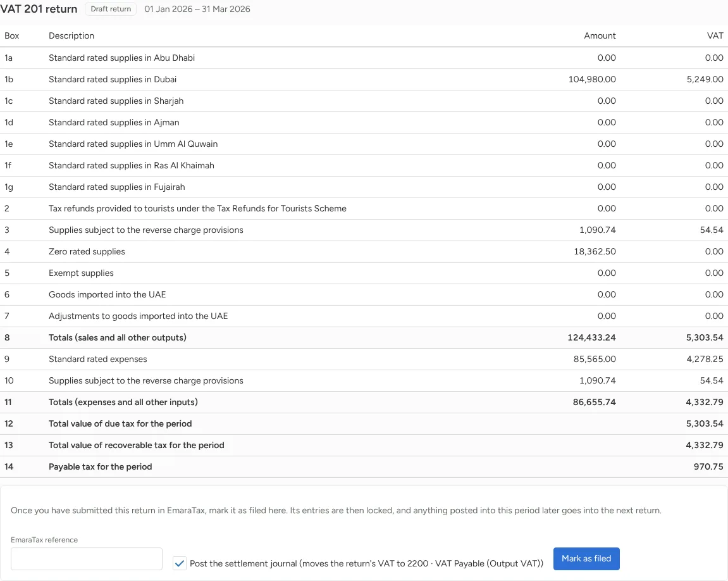Image resolution: width=728 pixels, height=581 pixels.
Task: Click Tax refunds provided to tourists description
Action: [x=197, y=208]
